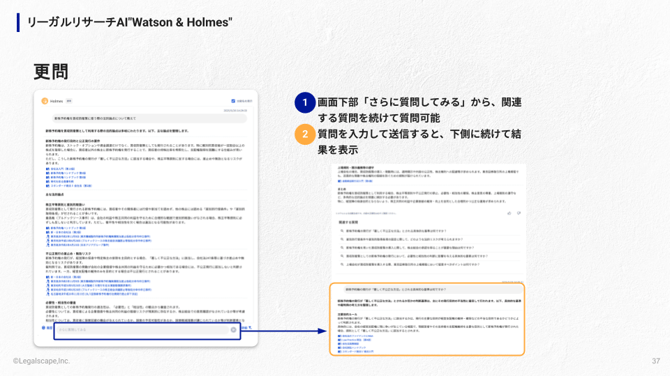Click the thumbs-down feedback icon
This screenshot has height=376, width=670.
(519, 213)
